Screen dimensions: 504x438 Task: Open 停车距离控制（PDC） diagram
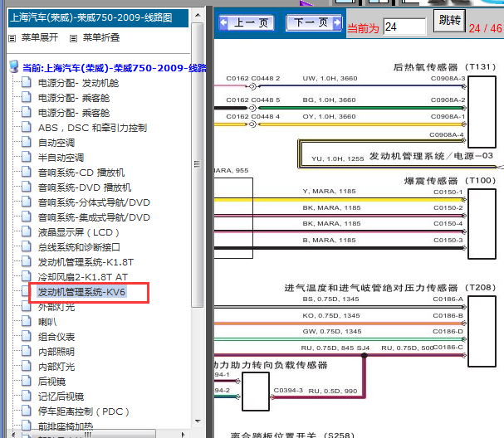pyautogui.click(x=84, y=411)
